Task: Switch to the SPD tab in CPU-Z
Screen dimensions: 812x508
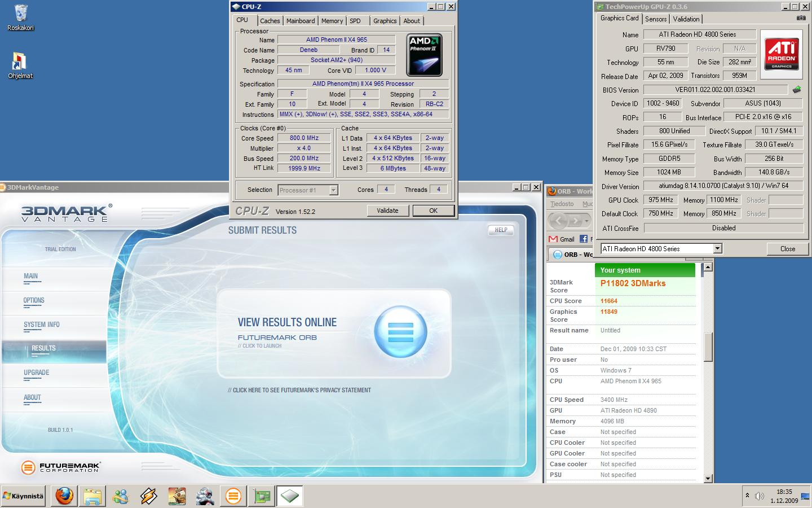Action: [x=355, y=21]
